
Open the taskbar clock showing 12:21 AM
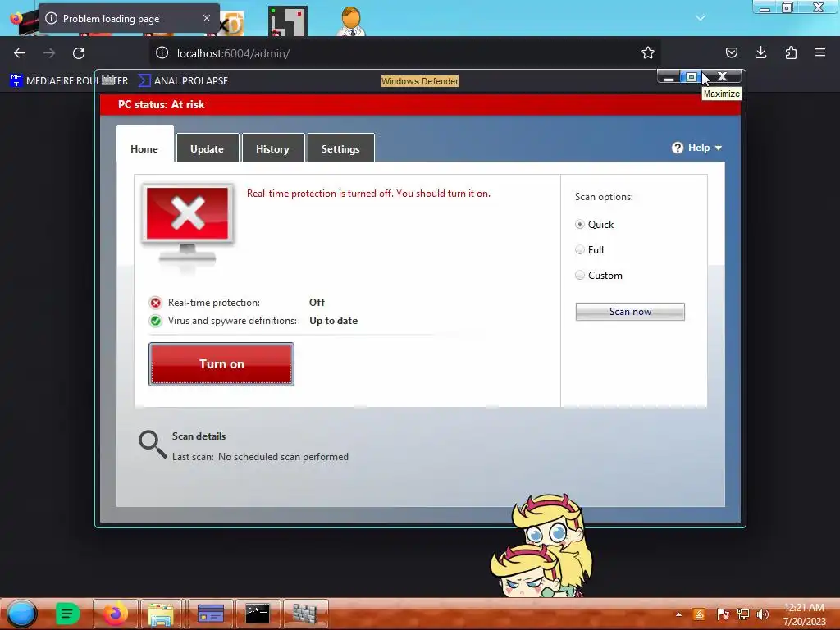tap(804, 614)
